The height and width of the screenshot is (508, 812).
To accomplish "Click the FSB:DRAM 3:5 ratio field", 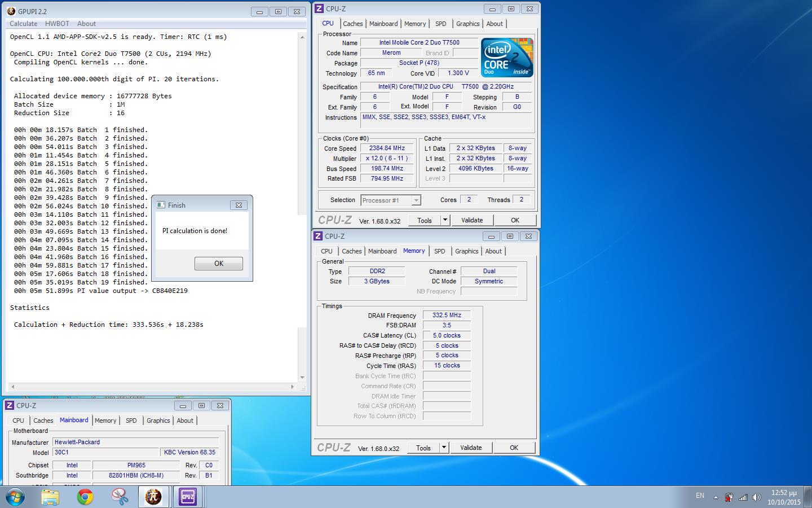I will coord(447,325).
